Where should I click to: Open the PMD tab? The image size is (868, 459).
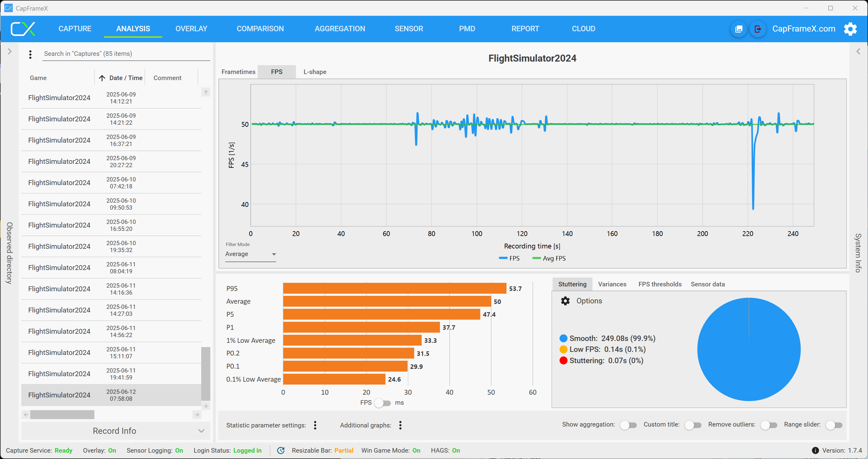467,29
